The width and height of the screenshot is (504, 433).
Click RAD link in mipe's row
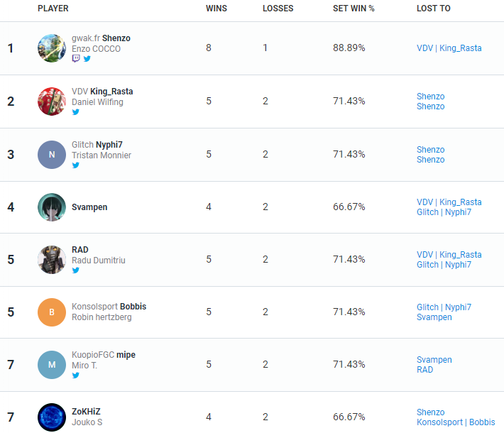click(x=424, y=370)
